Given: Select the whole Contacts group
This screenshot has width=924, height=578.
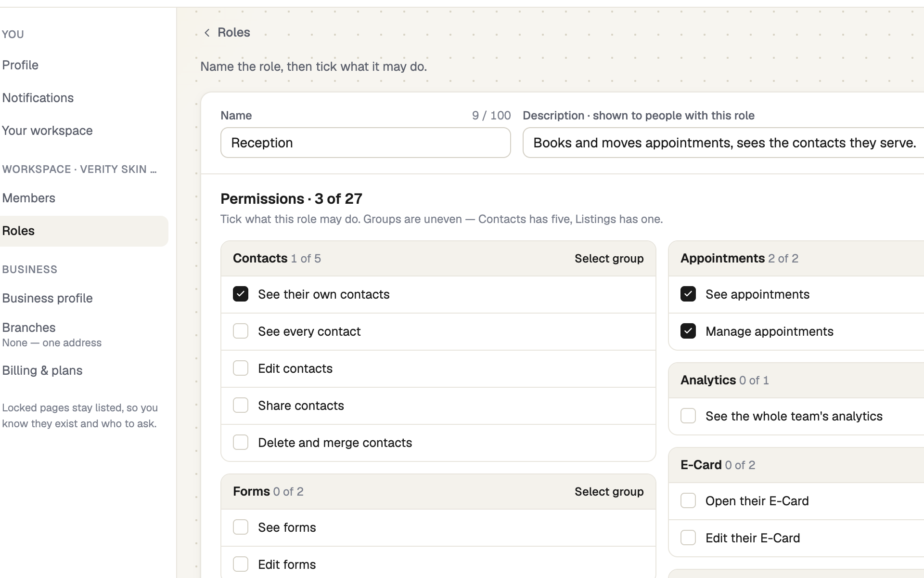Looking at the screenshot, I should pyautogui.click(x=609, y=259).
